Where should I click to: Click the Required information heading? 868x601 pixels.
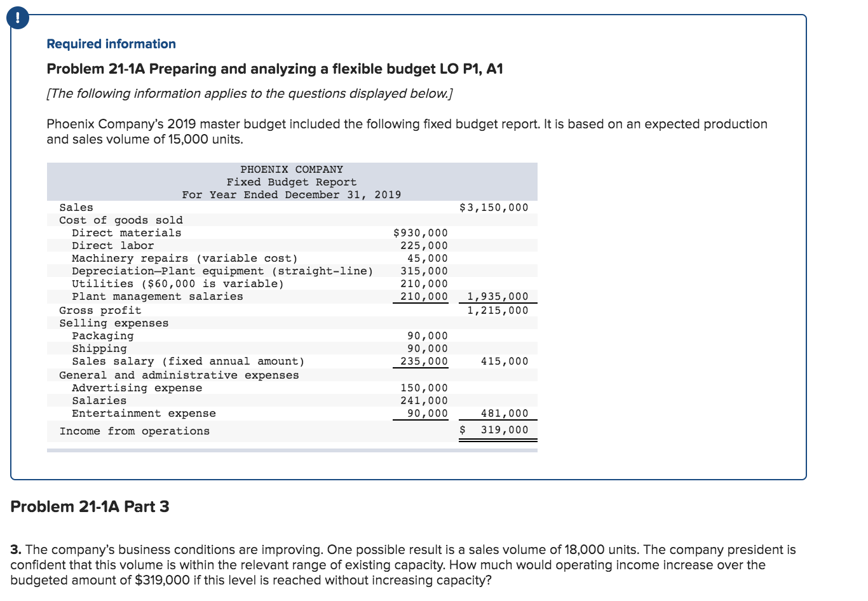111,43
